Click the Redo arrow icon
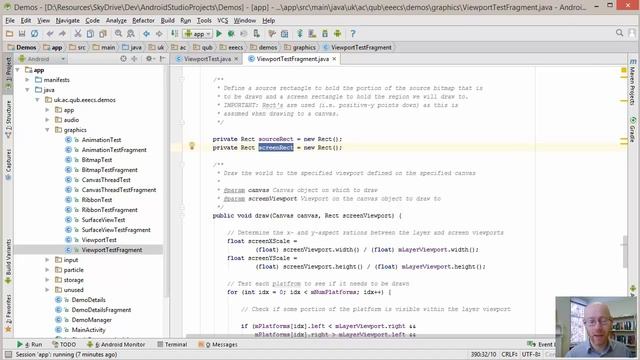The width and height of the screenshot is (640, 360). point(62,34)
